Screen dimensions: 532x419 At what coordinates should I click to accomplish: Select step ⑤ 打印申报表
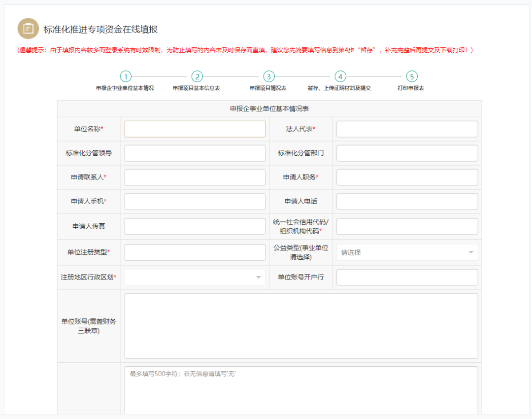[x=412, y=77]
